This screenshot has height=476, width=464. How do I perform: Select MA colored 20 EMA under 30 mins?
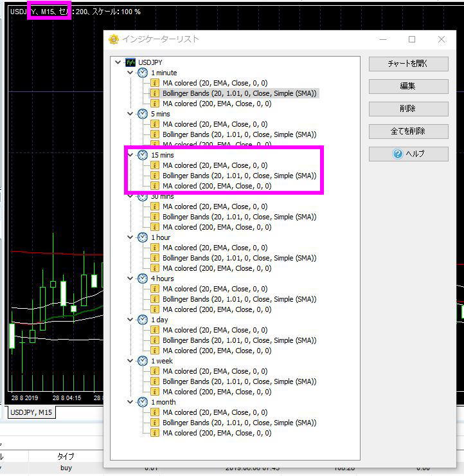(x=215, y=206)
